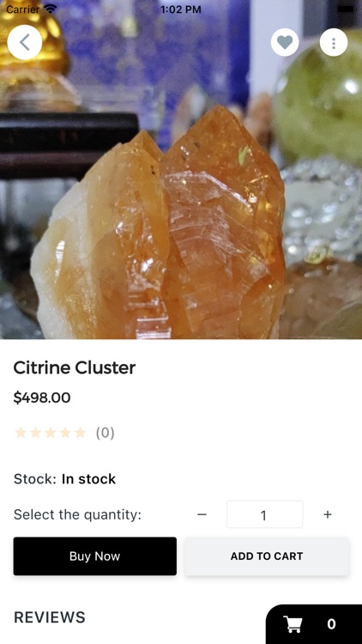
Task: Open the REVIEWS section
Action: [50, 617]
